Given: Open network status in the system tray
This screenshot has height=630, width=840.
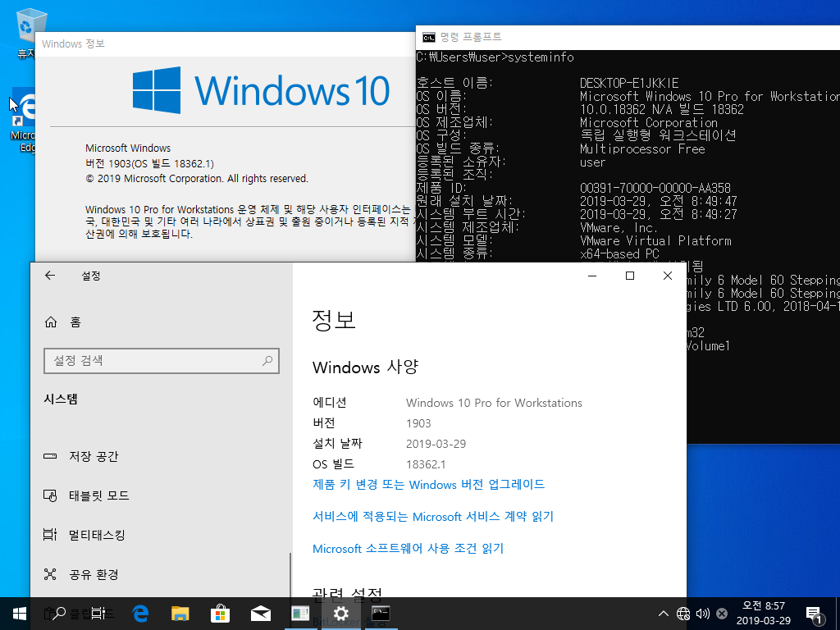Looking at the screenshot, I should point(683,614).
